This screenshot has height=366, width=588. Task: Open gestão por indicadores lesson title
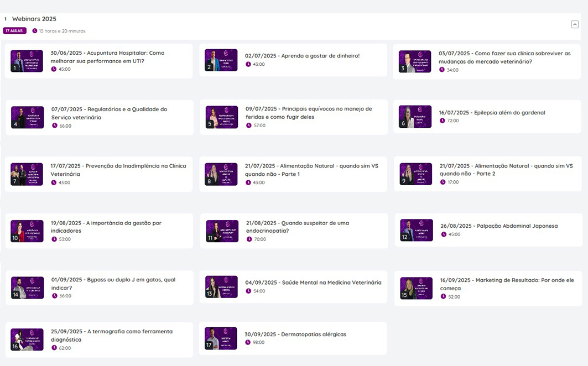pos(106,227)
